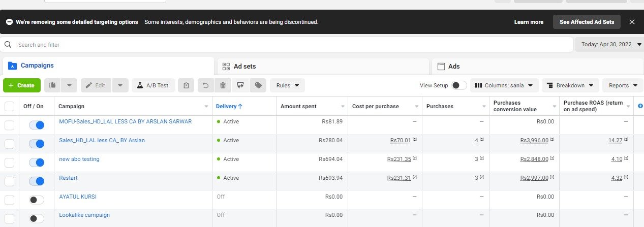Expand the Breakdown dropdown
644x227 pixels.
[x=570, y=85]
